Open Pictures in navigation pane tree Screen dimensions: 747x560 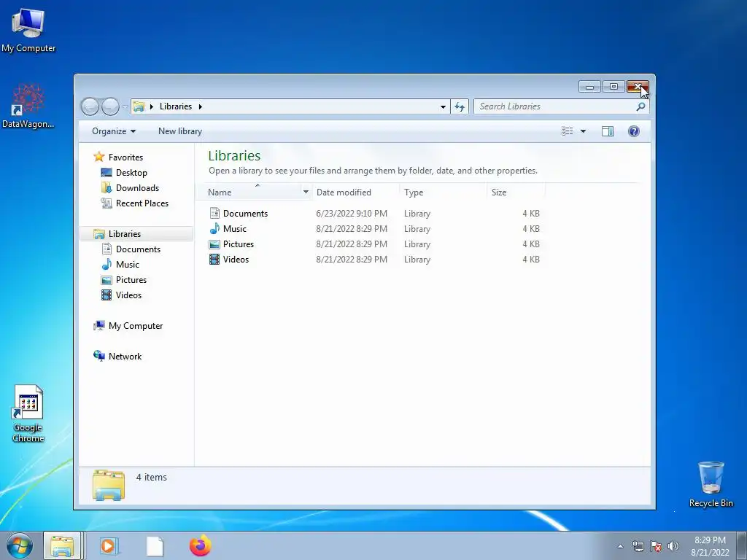tap(131, 279)
